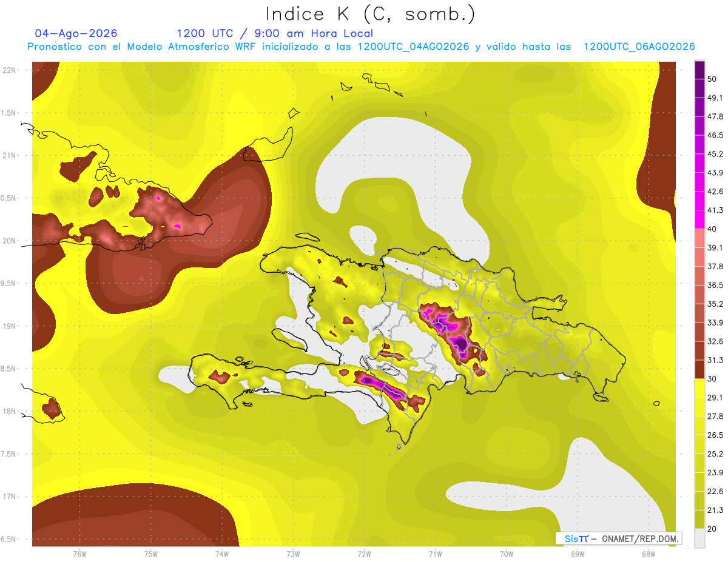This screenshot has height=562, width=728.
Task: Click the "8.5N" latitude label
Action: [9, 369]
